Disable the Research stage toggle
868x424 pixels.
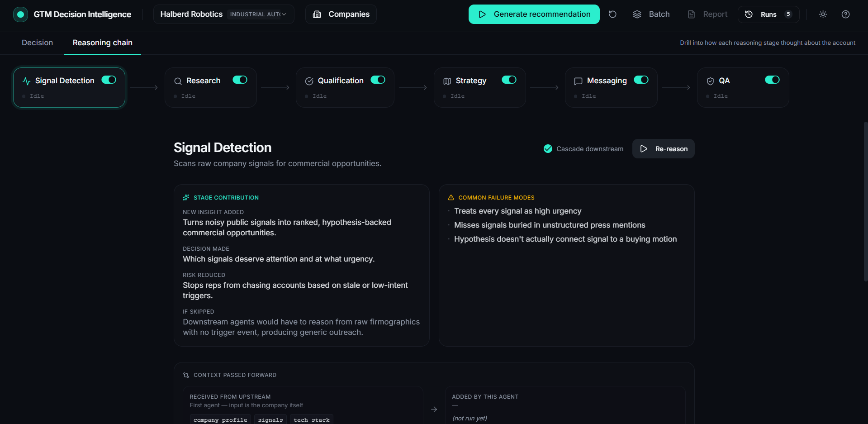tap(240, 80)
